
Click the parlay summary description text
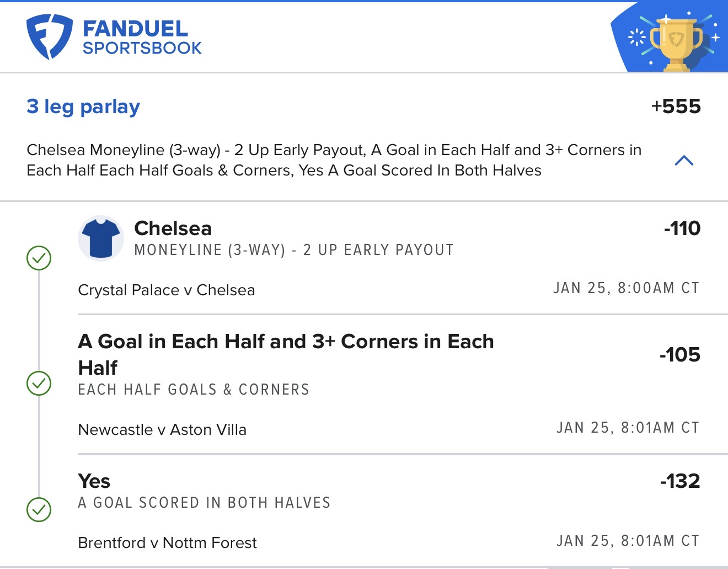(x=334, y=160)
